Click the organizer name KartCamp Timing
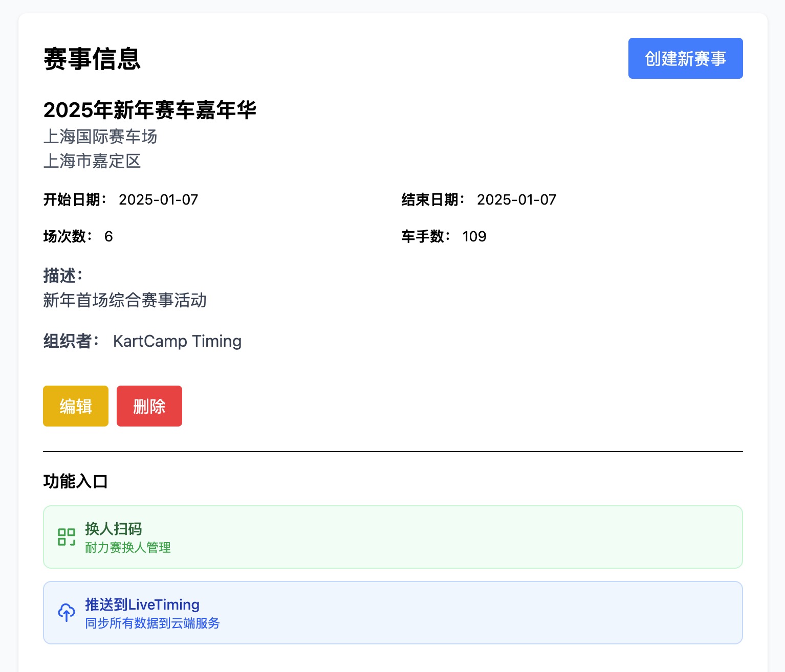The width and height of the screenshot is (785, 672). (177, 341)
